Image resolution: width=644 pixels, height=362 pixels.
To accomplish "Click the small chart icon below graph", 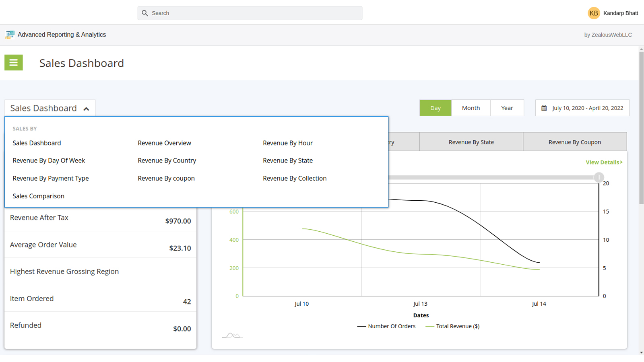I will coord(232,335).
